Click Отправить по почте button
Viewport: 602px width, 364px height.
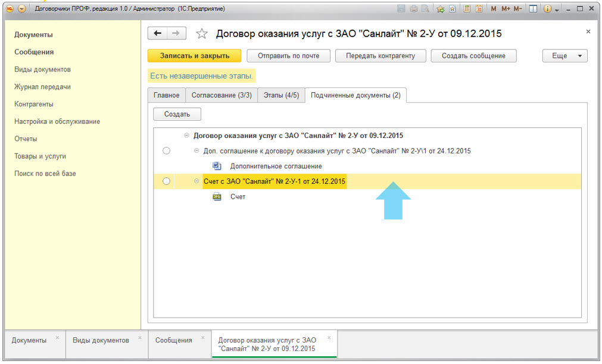[288, 56]
